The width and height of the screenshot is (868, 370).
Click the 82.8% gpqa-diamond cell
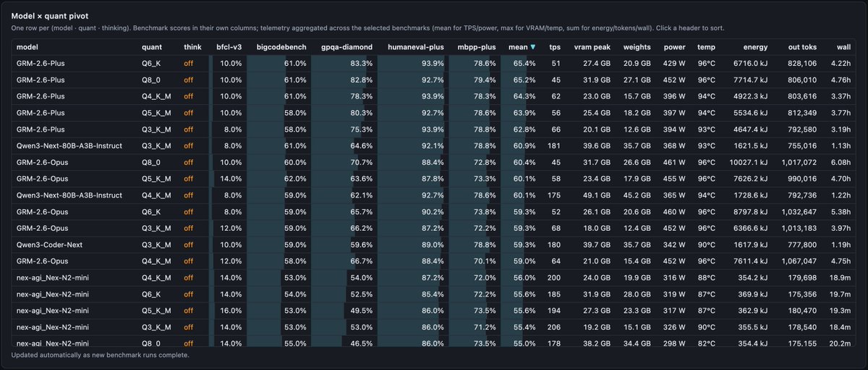pos(362,80)
